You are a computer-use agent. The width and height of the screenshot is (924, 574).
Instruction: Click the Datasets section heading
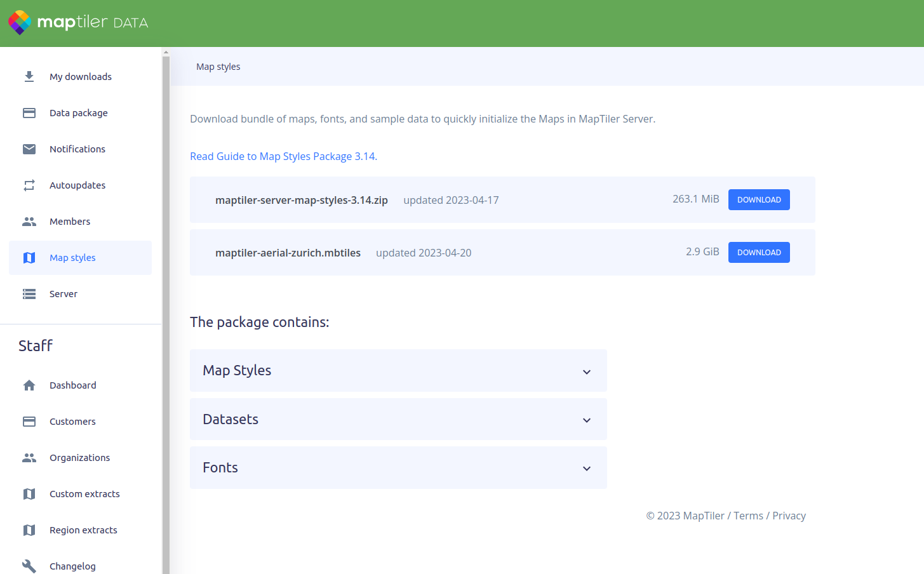pos(231,419)
